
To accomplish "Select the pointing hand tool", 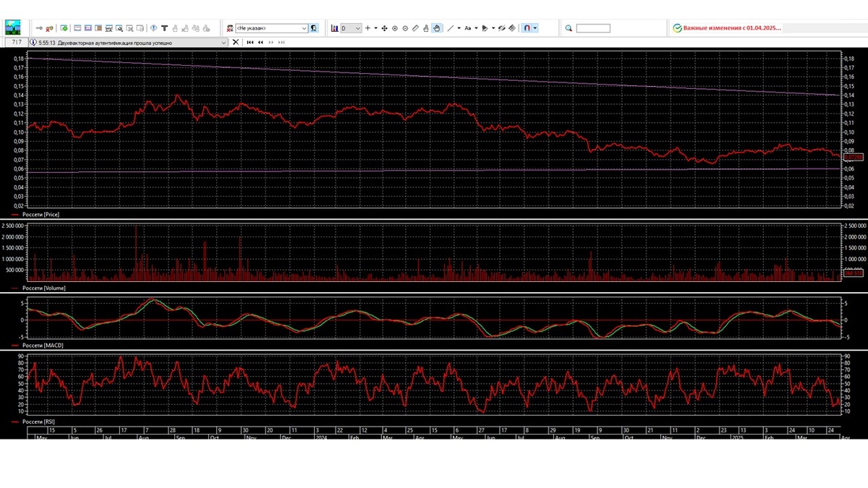I will click(x=426, y=28).
